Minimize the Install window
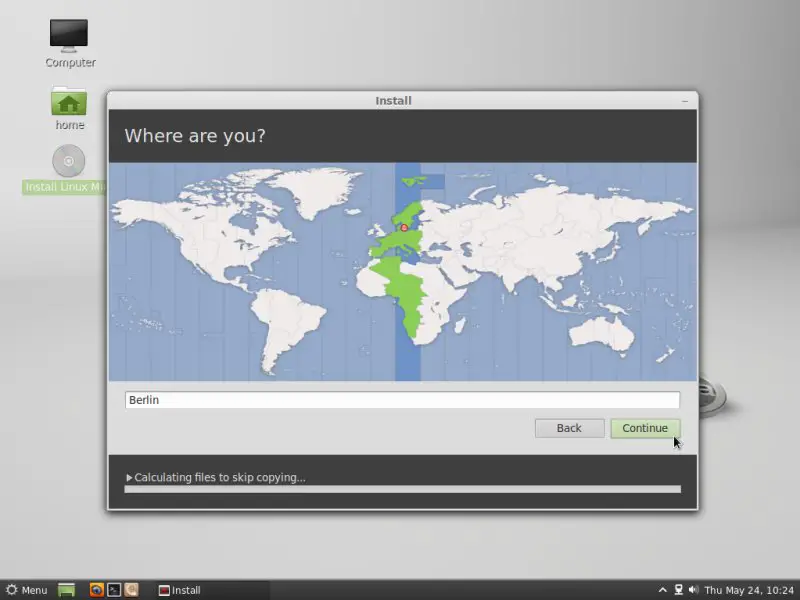This screenshot has height=600, width=800. (x=685, y=101)
